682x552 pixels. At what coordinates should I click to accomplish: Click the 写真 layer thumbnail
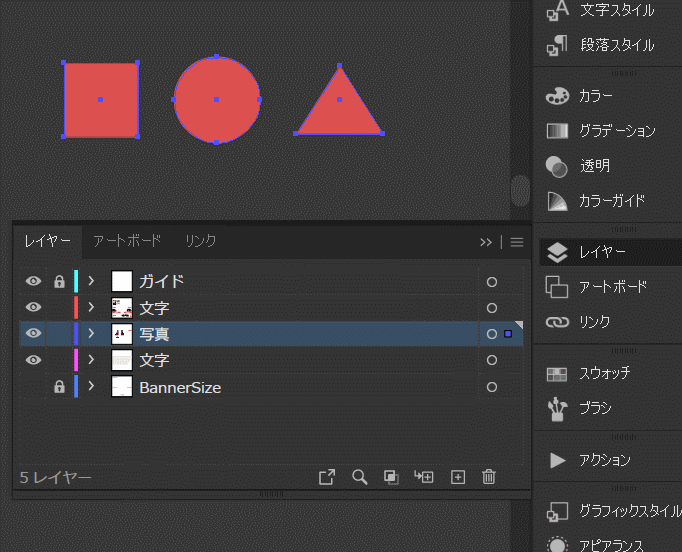(122, 334)
